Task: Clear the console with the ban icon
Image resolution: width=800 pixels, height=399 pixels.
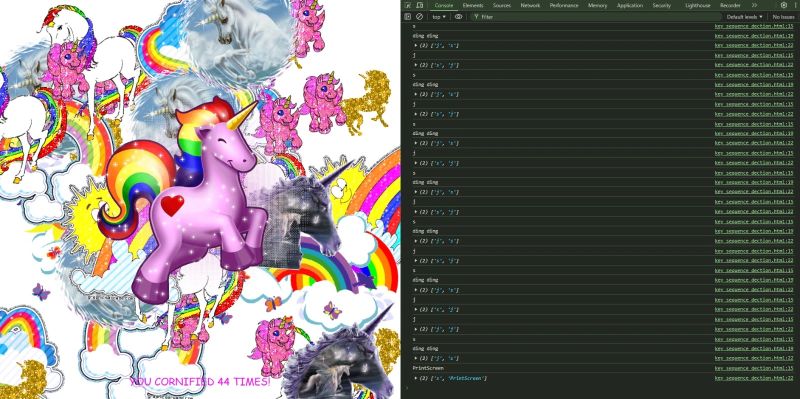Action: pos(419,17)
